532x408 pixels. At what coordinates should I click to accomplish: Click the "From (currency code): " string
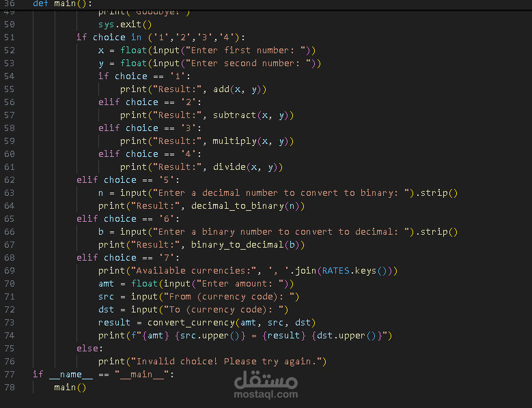pos(229,297)
